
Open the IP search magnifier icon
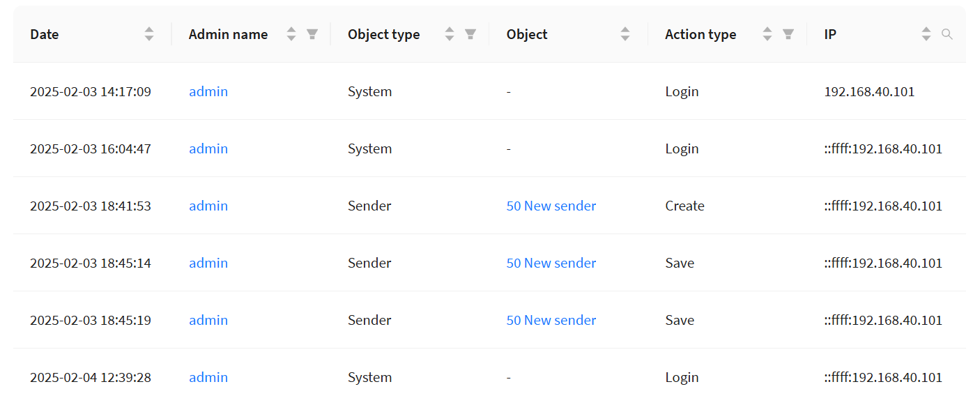(947, 34)
